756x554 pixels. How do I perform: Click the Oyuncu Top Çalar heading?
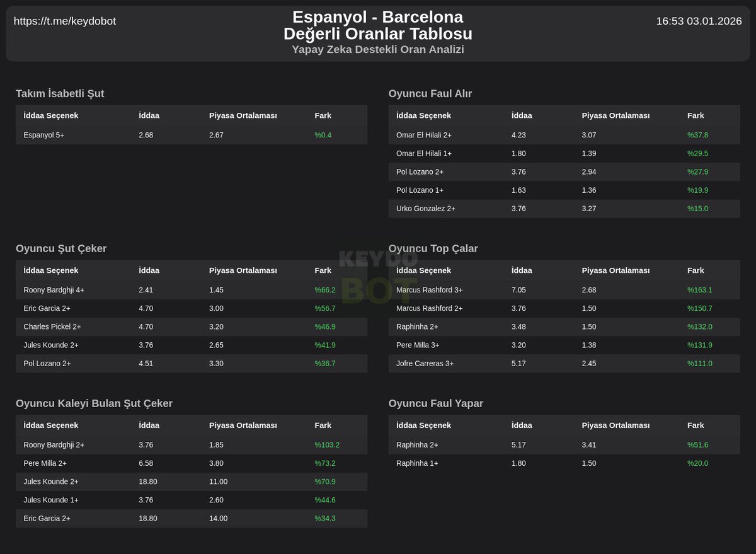(433, 249)
